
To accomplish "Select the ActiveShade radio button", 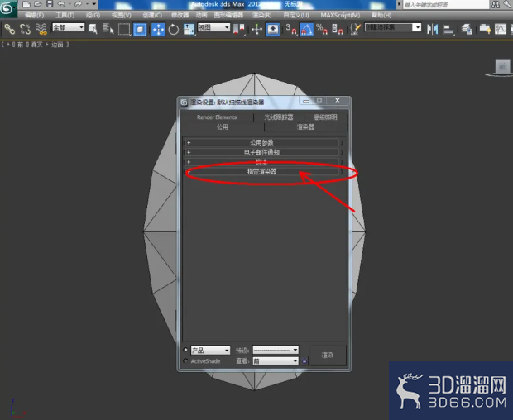I will 185,360.
